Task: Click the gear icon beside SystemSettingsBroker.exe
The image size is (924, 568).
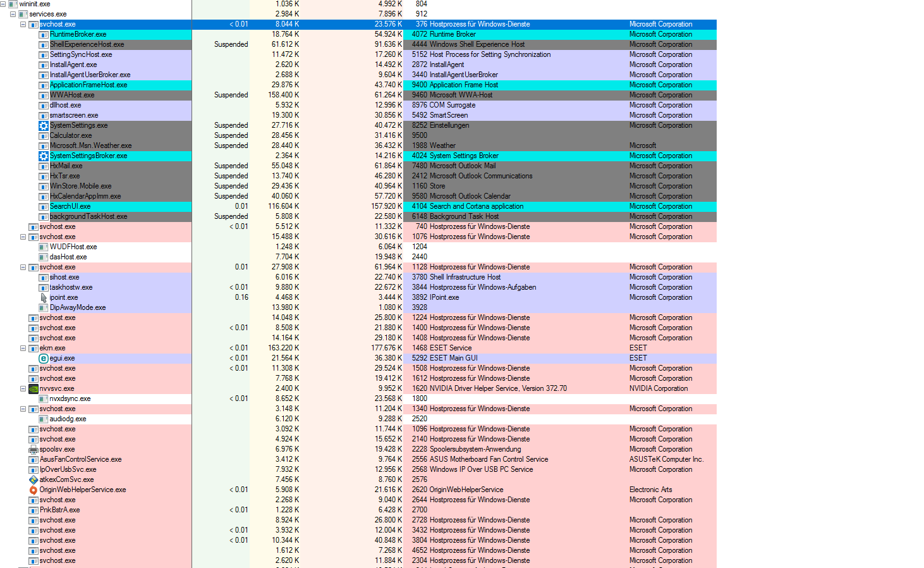Action: click(44, 156)
